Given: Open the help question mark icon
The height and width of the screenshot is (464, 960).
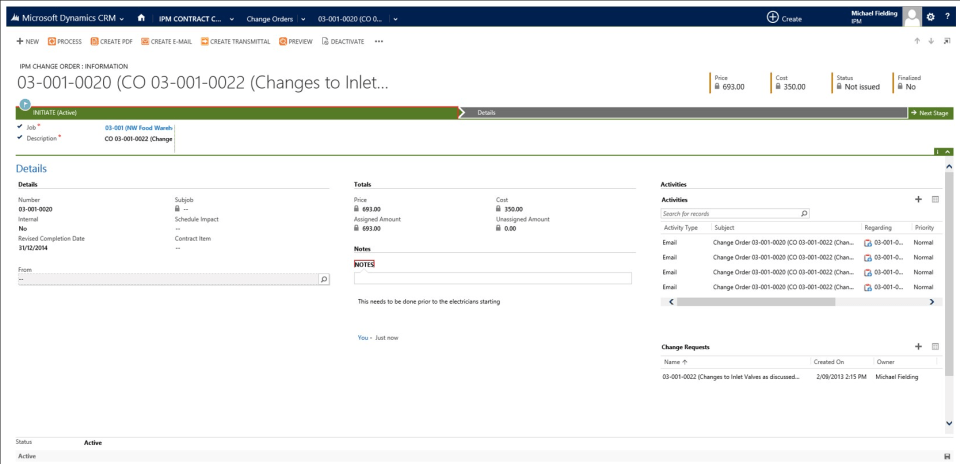Looking at the screenshot, I should pos(948,17).
